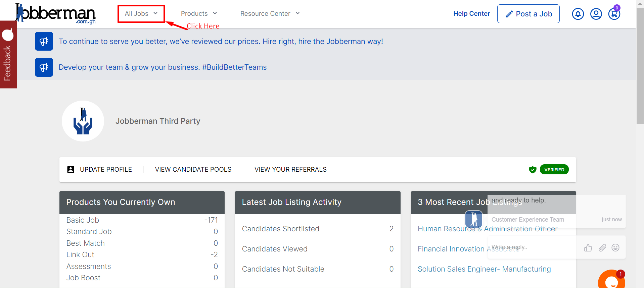Click the VERIFIED badge

pos(554,170)
